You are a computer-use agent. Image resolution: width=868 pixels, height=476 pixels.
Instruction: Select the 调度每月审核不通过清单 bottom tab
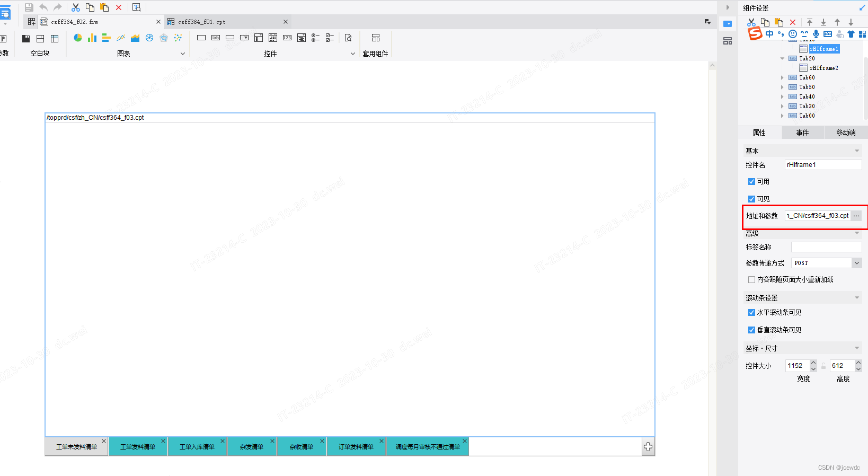pyautogui.click(x=428, y=447)
